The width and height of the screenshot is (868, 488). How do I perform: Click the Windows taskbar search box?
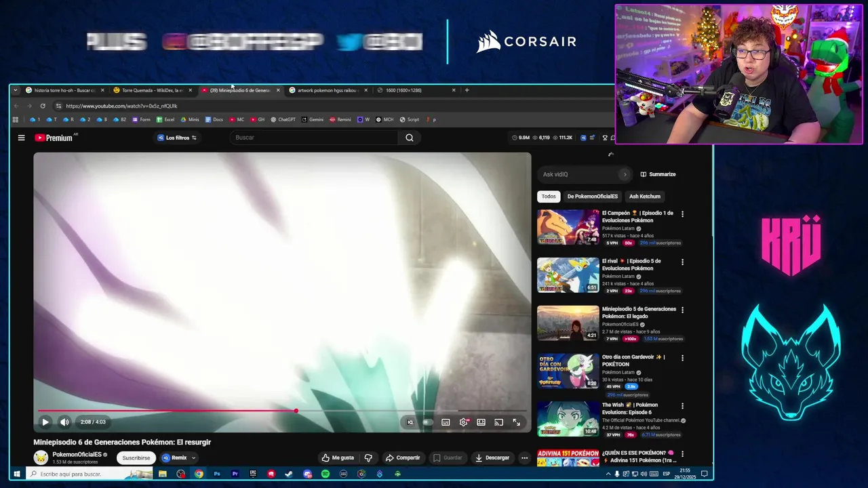pos(90,474)
